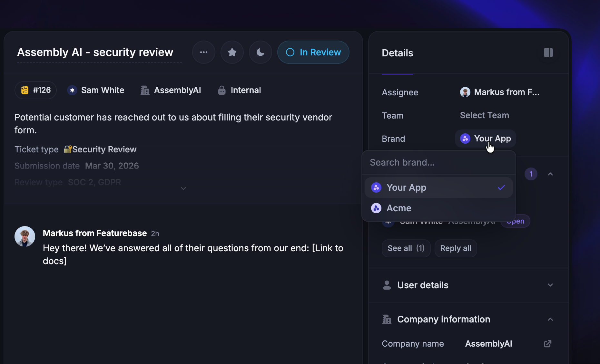Click the submission date Mar 30, 2026
The height and width of the screenshot is (364, 600).
(112, 166)
